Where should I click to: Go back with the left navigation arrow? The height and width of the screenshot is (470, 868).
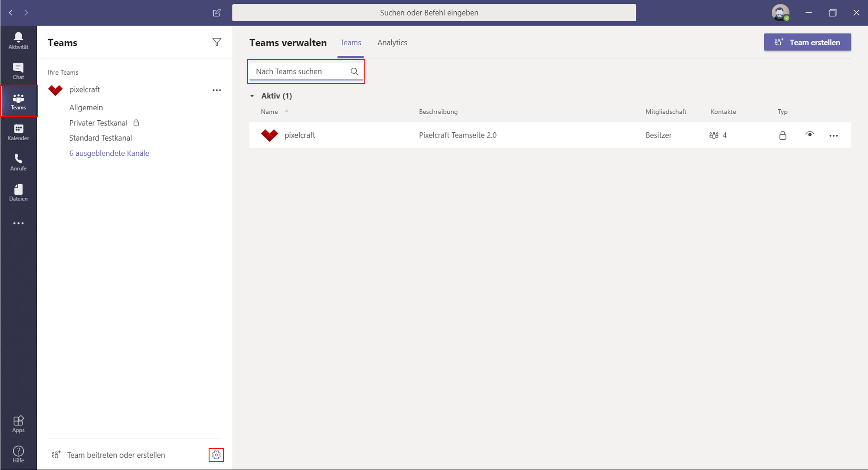click(x=11, y=13)
